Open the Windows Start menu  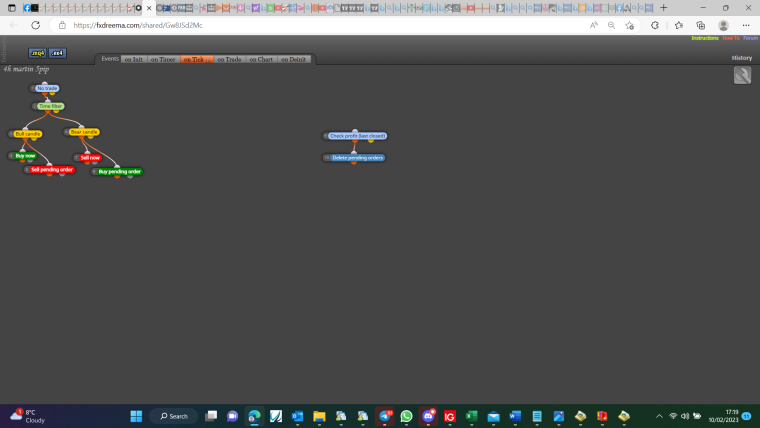click(136, 416)
